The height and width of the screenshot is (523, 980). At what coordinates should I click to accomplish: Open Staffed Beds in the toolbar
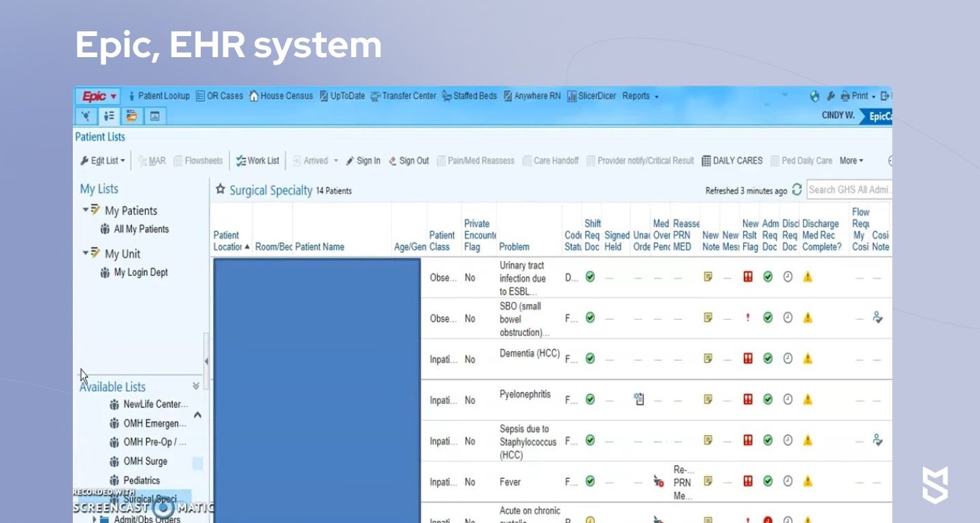pos(469,96)
